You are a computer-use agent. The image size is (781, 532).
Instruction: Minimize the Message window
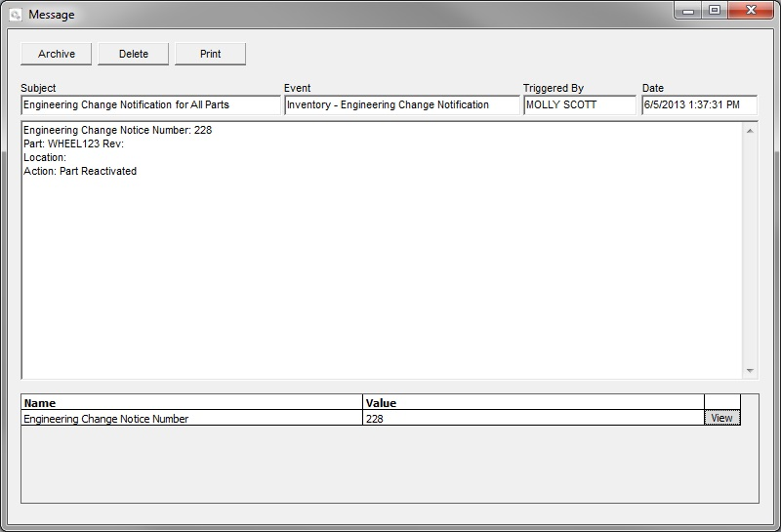tap(688, 11)
